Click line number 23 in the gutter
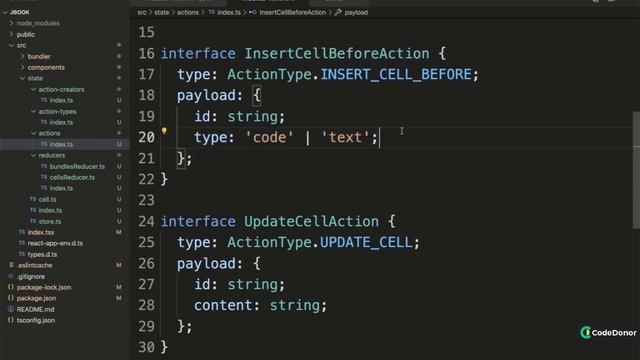The width and height of the screenshot is (640, 360). coord(147,200)
